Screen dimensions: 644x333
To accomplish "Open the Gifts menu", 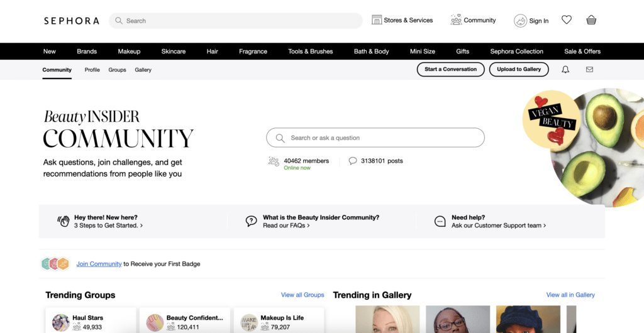I will pos(462,52).
